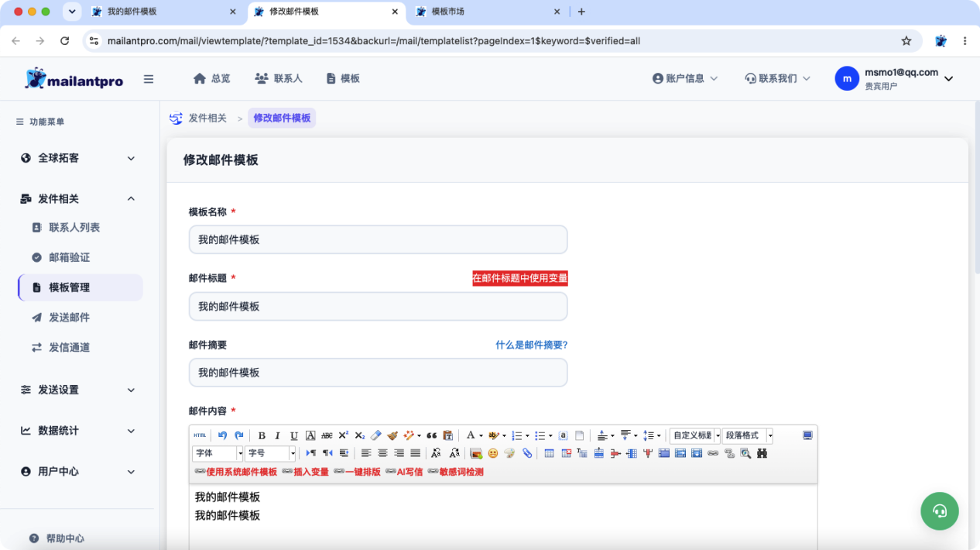
Task: Open the 字体 font family dropdown
Action: (218, 453)
